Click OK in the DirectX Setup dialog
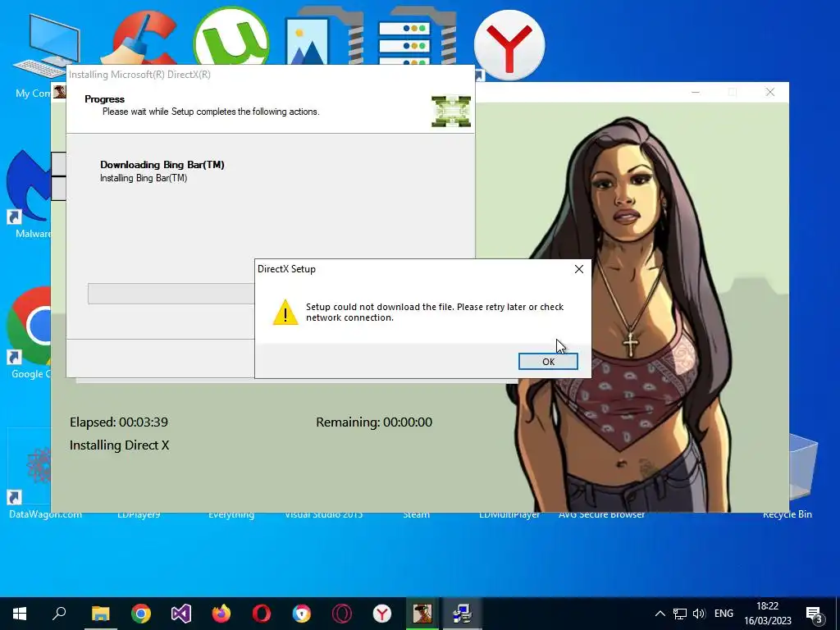The image size is (840, 630). click(x=547, y=362)
